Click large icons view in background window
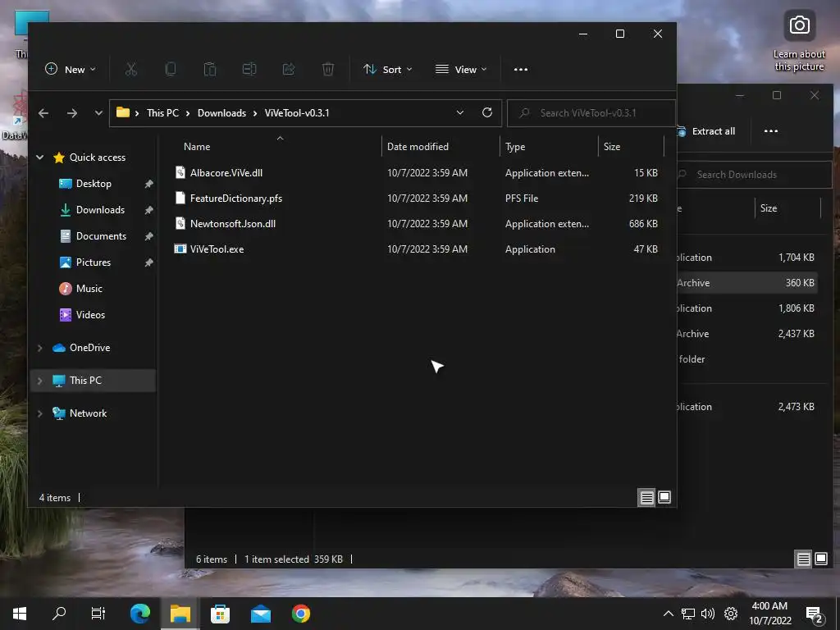 point(820,559)
